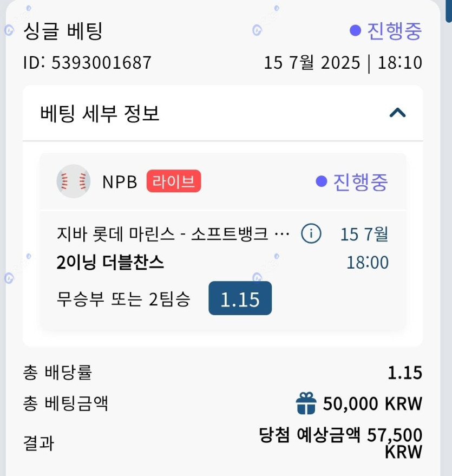Click the match info icon
The image size is (452, 476).
click(311, 234)
